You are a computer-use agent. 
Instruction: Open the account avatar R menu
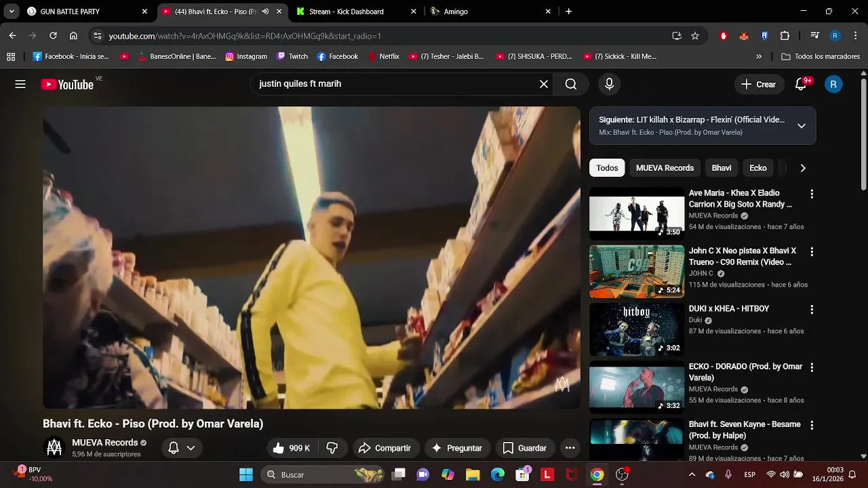[x=833, y=84]
